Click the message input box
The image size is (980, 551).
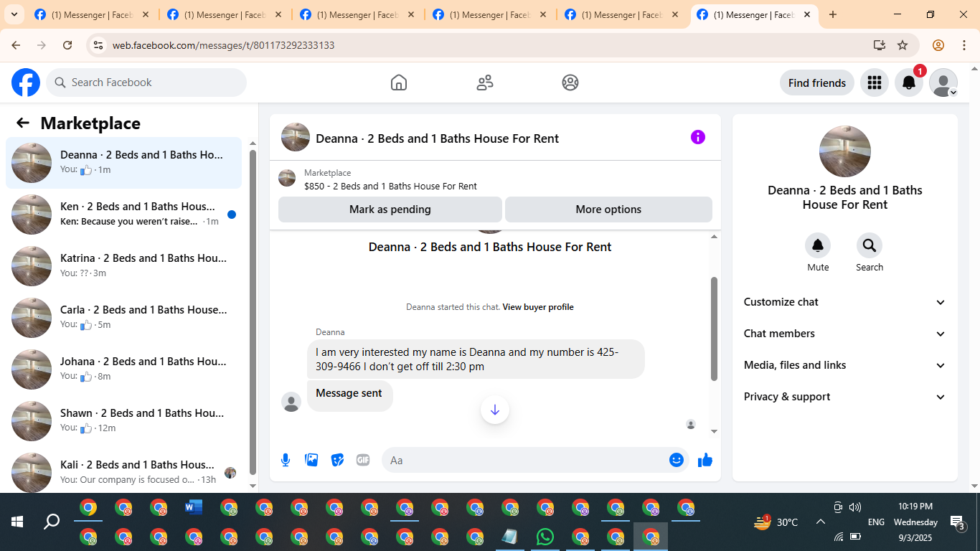click(x=535, y=460)
